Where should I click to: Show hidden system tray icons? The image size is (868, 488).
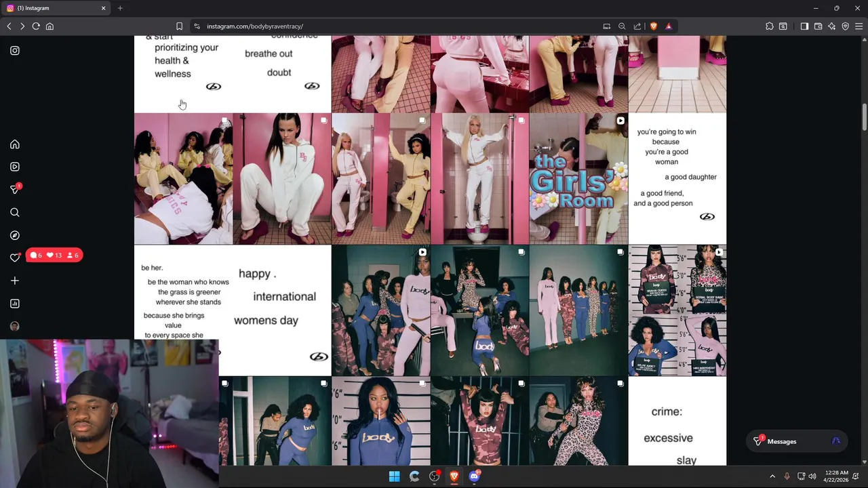pos(772,476)
